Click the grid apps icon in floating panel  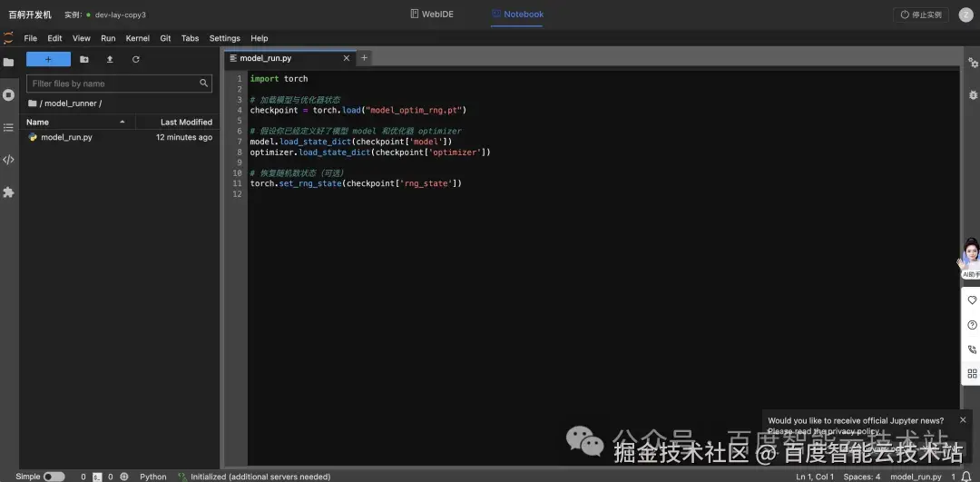click(971, 374)
